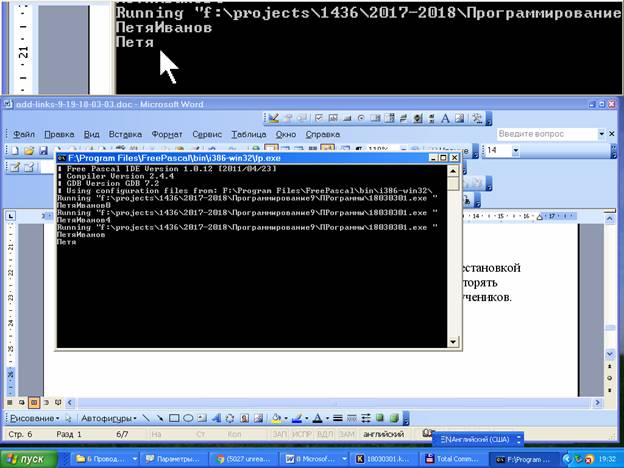Insert a Diagram or Organization Chart
This screenshot has width=624, height=468.
(230, 418)
